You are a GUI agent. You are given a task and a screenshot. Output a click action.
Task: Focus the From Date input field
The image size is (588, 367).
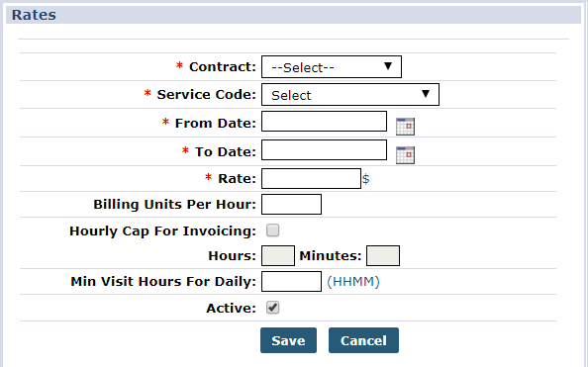click(324, 121)
